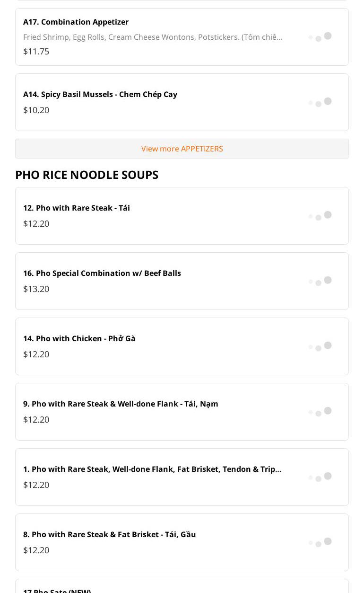Screen dimensions: 364x593
Task: Click the $13.20 price of Pho Special Combination
Action: tap(36, 289)
